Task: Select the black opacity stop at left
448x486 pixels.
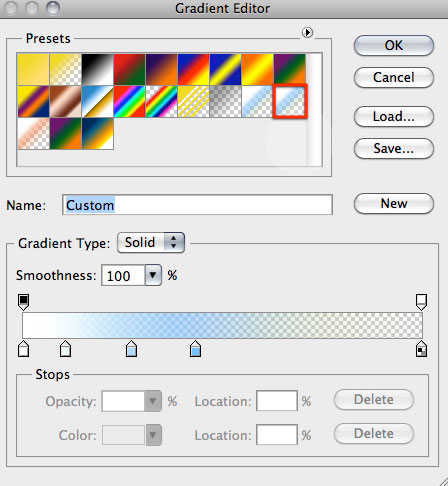Action: tap(23, 302)
